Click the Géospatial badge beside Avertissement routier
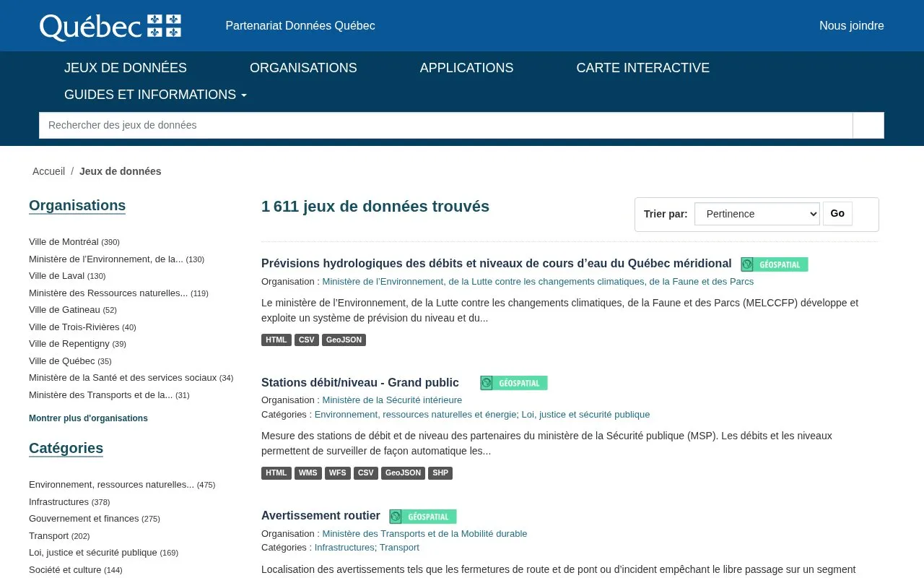 [x=423, y=517]
